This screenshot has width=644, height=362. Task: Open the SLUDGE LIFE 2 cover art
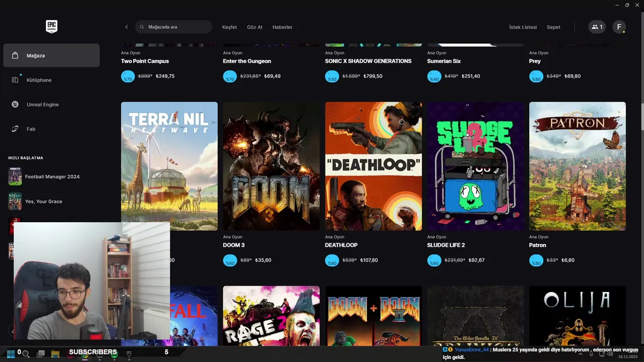coord(475,166)
